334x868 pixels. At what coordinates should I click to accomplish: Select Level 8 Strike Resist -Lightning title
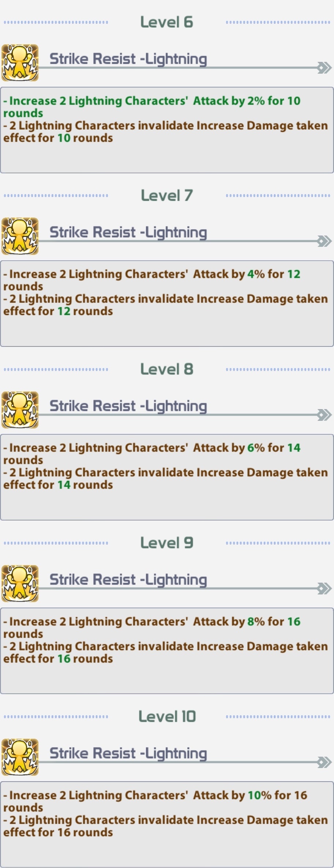point(128,406)
